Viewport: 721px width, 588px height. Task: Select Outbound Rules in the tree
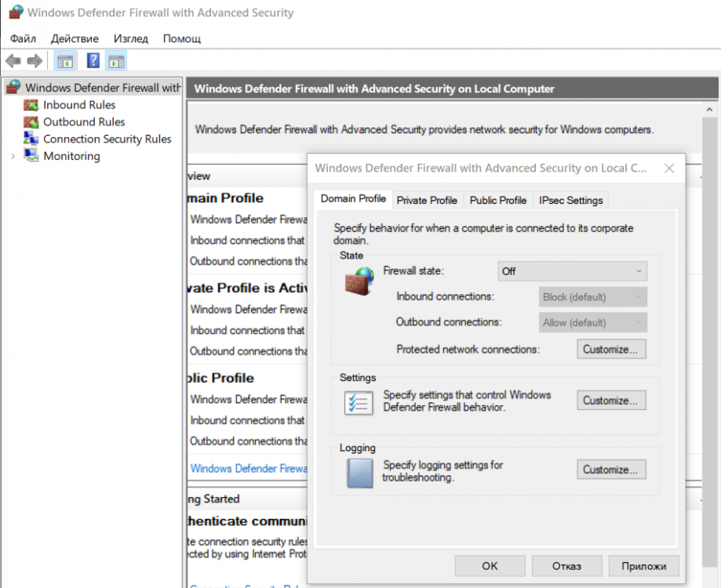[x=84, y=122]
